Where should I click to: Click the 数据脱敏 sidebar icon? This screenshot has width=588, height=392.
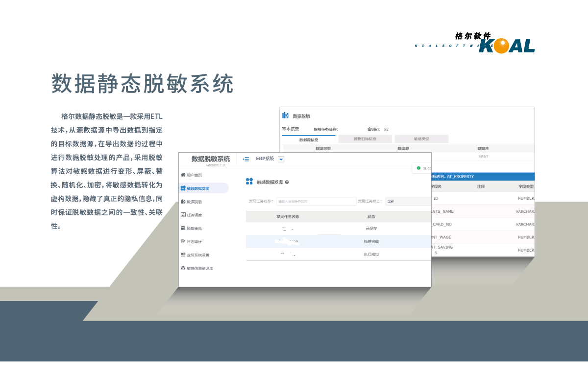coord(183,202)
